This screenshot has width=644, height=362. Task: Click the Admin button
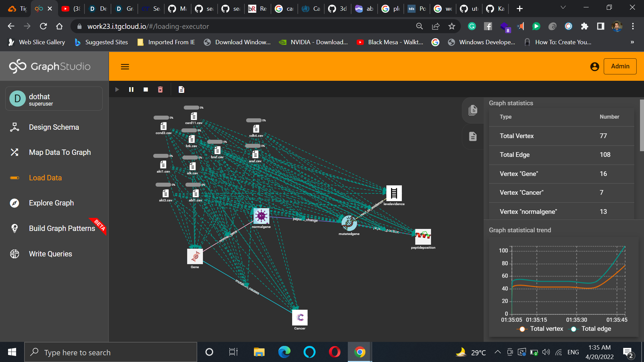coord(620,66)
